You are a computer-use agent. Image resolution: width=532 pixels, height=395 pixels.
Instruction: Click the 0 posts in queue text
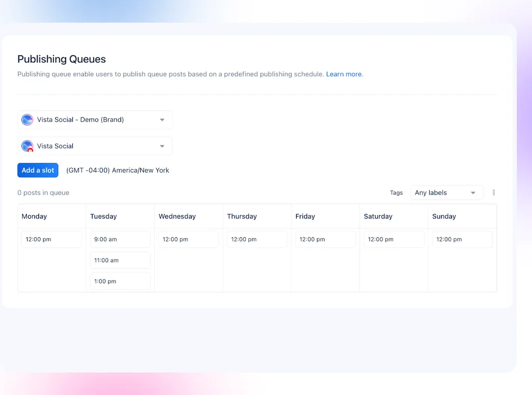coord(44,193)
